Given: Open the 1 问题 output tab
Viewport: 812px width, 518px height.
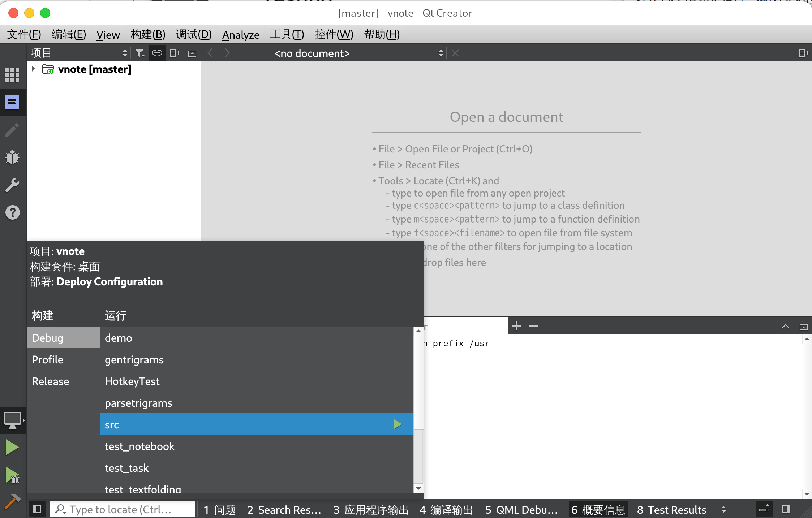Looking at the screenshot, I should click(x=219, y=510).
